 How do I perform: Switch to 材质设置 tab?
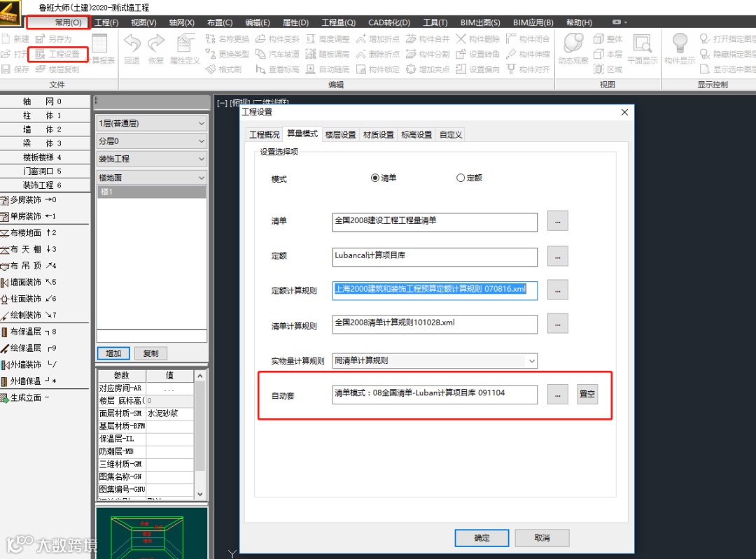(379, 135)
